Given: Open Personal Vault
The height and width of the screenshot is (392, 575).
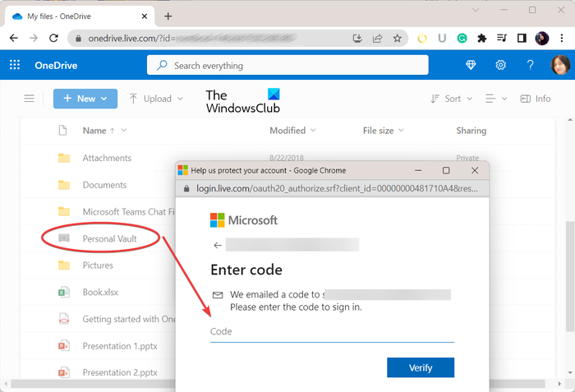Looking at the screenshot, I should pos(109,238).
